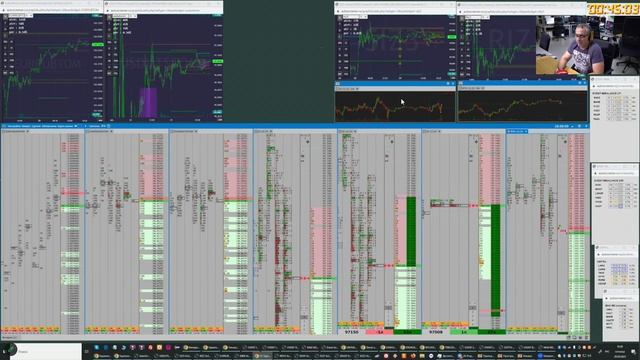640x360 pixels.
Task: Select the green price tag on the third chart
Action: 451,37
